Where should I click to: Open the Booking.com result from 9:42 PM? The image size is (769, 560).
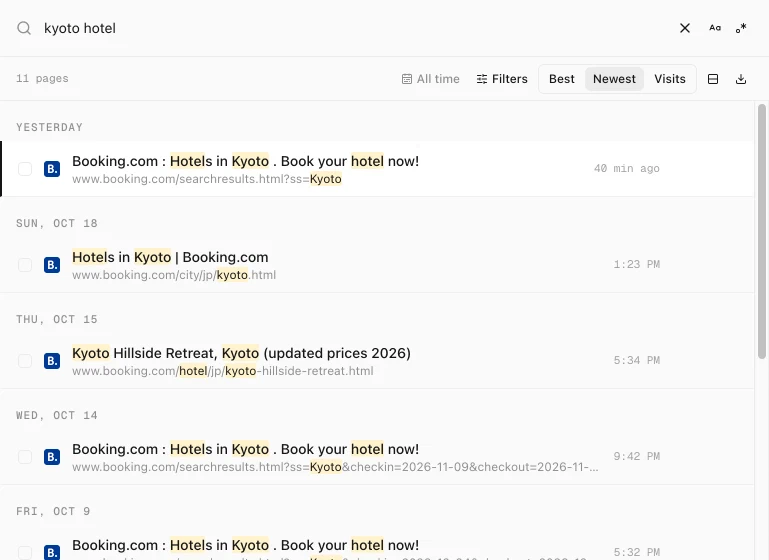[x=245, y=449]
